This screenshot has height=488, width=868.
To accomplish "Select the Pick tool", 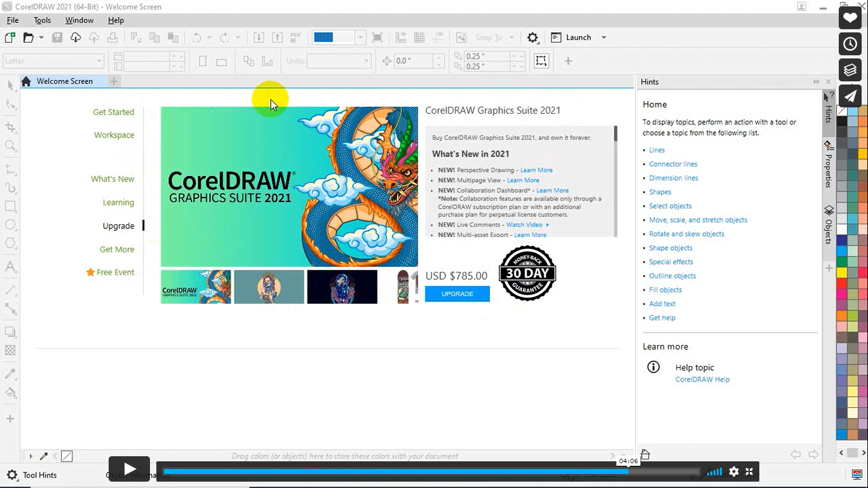I will (x=10, y=85).
